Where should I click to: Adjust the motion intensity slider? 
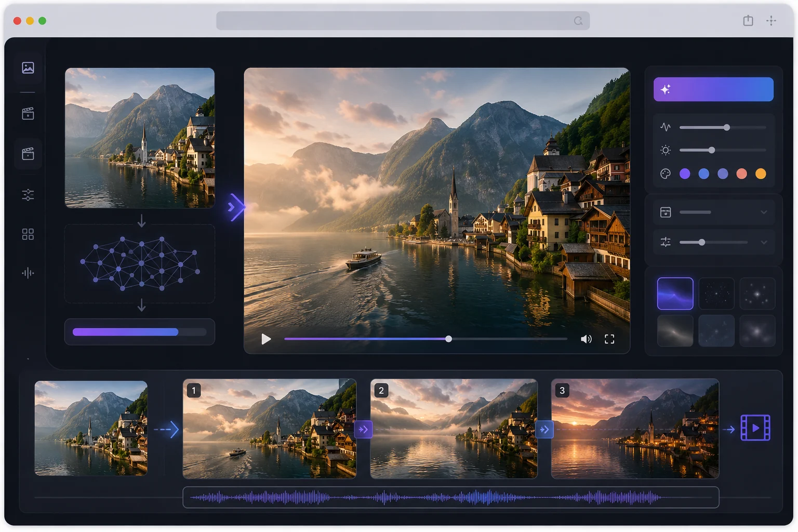pos(723,127)
